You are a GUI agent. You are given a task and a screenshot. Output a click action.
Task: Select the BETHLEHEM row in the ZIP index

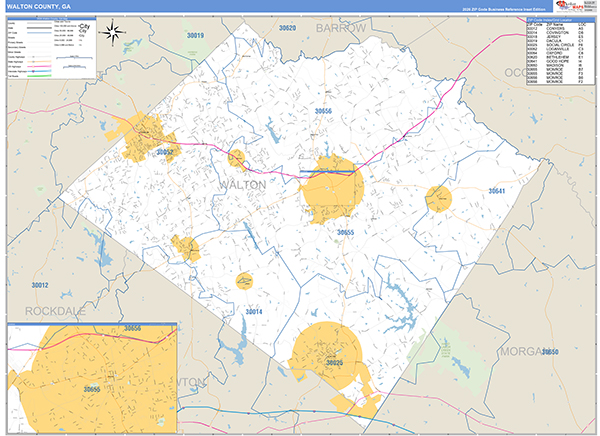coord(560,57)
